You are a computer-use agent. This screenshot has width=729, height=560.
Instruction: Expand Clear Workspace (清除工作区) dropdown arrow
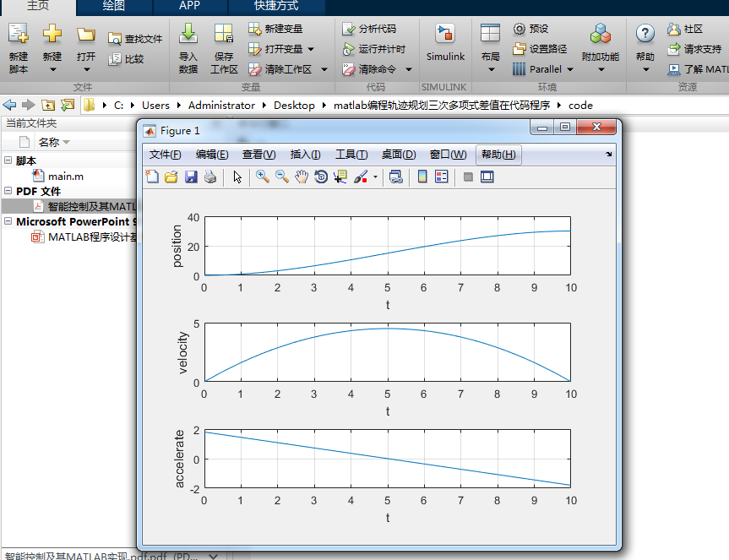coord(324,70)
